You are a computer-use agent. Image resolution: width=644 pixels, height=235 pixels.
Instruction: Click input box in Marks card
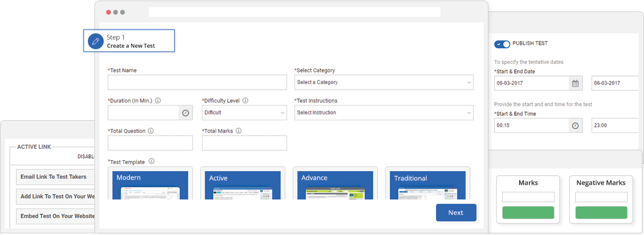point(528,197)
